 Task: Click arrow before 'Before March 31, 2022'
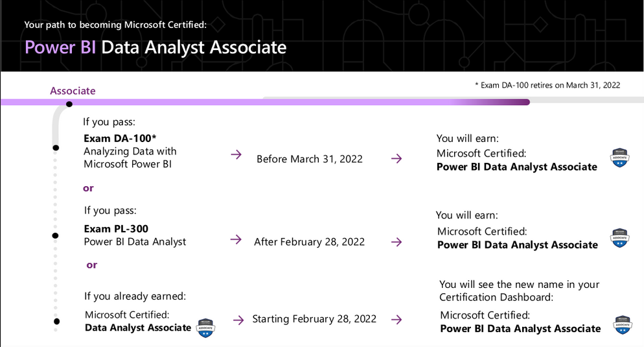(236, 155)
